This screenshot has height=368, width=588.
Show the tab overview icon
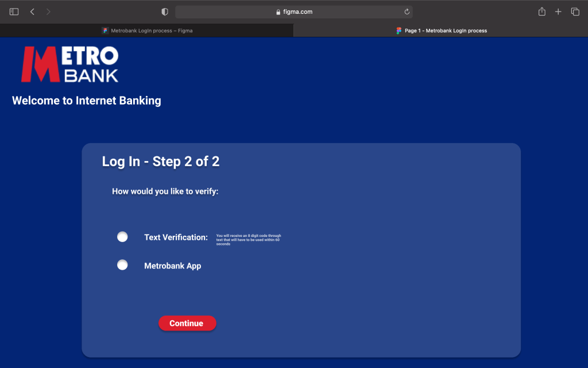click(575, 11)
